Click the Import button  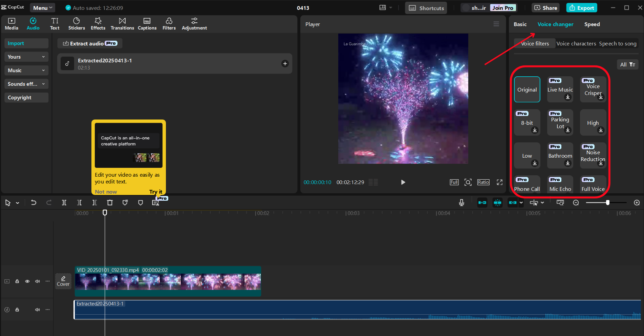[x=26, y=43]
